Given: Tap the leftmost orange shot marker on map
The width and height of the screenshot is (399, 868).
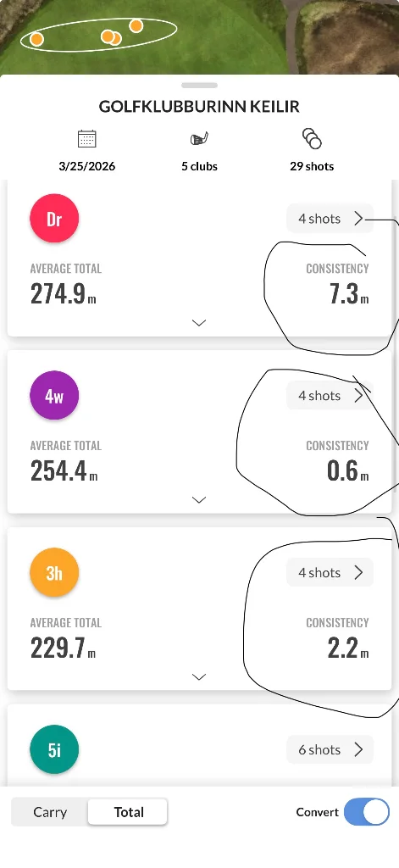Looking at the screenshot, I should [36, 39].
